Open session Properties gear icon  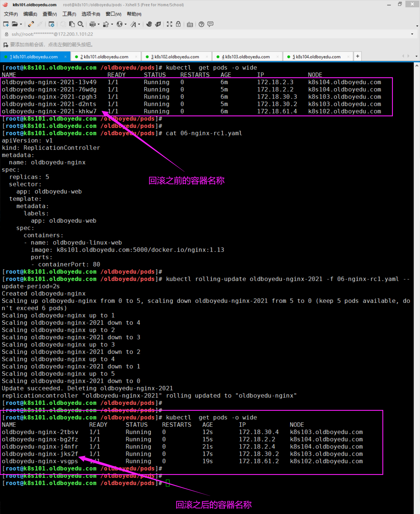tap(51, 24)
